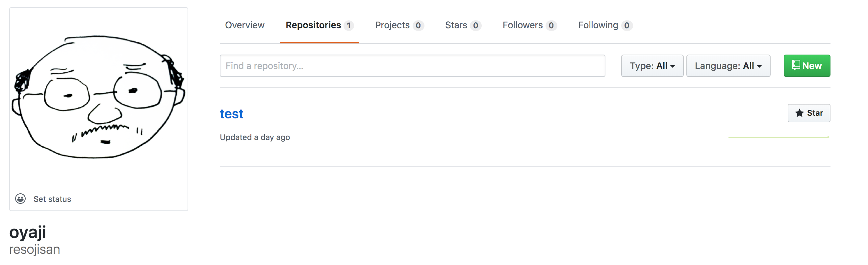Open the Type: All filter dropdown
This screenshot has width=868, height=265.
(652, 66)
